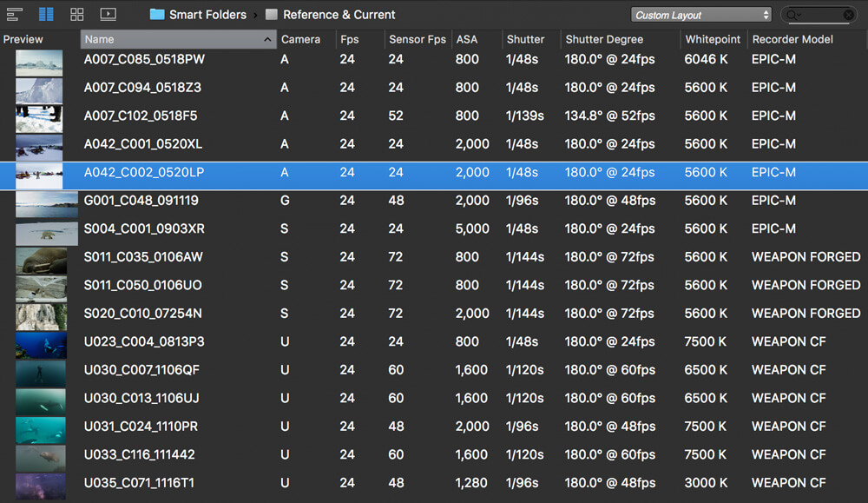Switch to thumbnail grid view icon
This screenshot has width=868, height=503.
77,15
